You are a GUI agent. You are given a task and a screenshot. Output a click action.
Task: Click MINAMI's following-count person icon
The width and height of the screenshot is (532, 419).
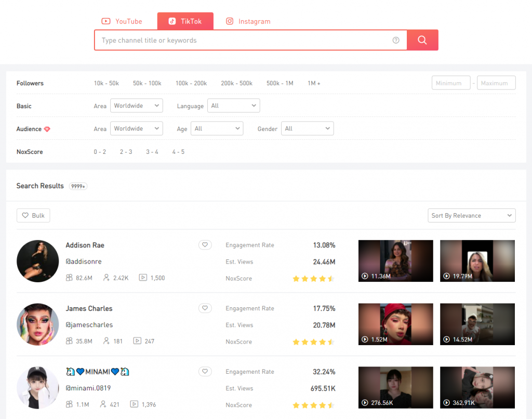click(103, 404)
